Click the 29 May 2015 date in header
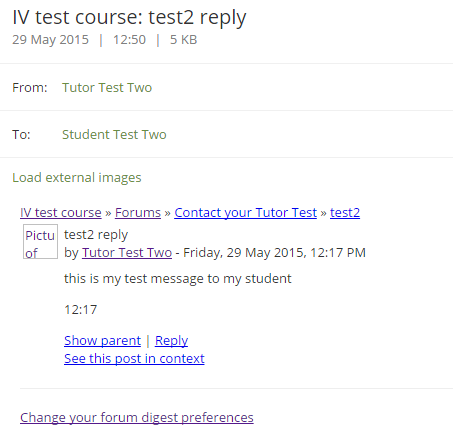This screenshot has width=453, height=441. (51, 40)
